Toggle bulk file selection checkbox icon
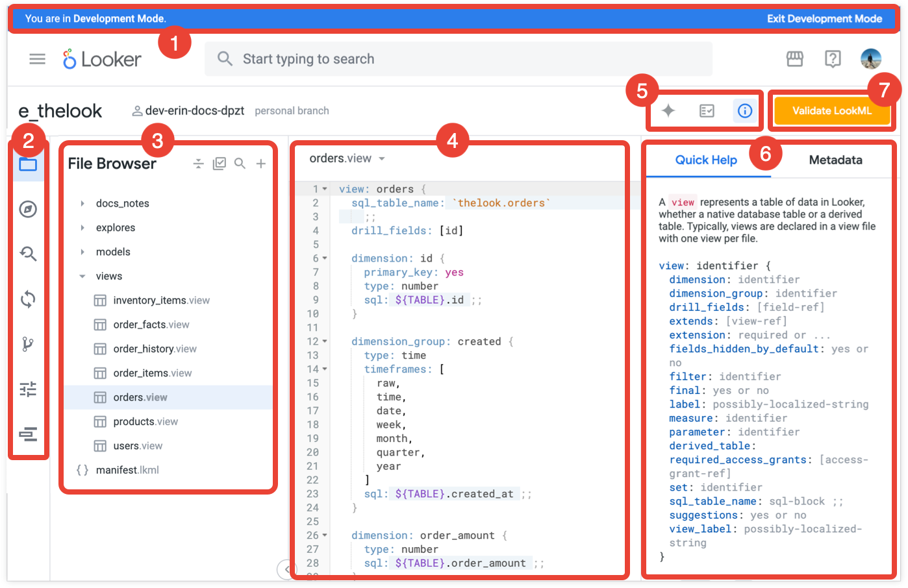This screenshot has height=588, width=908. tap(220, 164)
